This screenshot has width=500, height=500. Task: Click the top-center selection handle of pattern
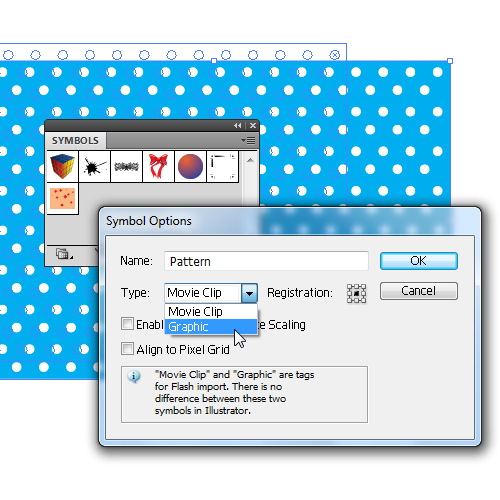(x=214, y=61)
